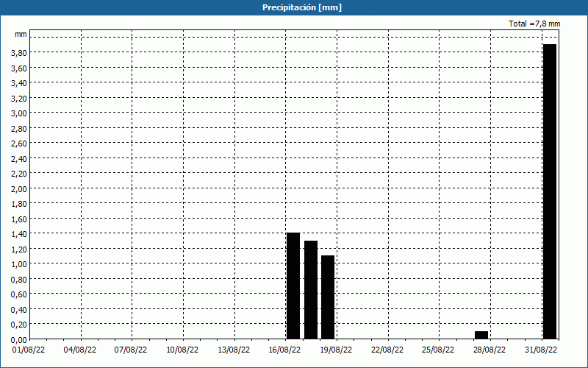The image size is (588, 368).
Task: Click the 04/08/22 date label
Action: [x=80, y=350]
